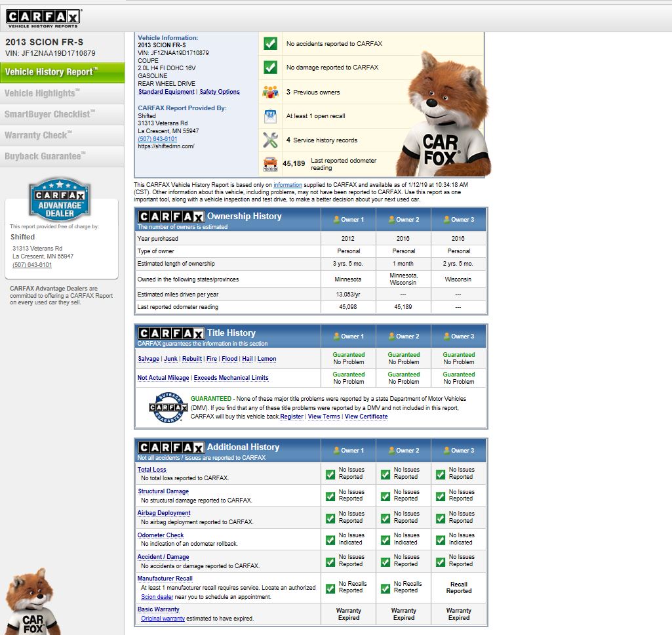Click the Lemon title link
Viewport: 672px width, 635px height.
pos(267,359)
